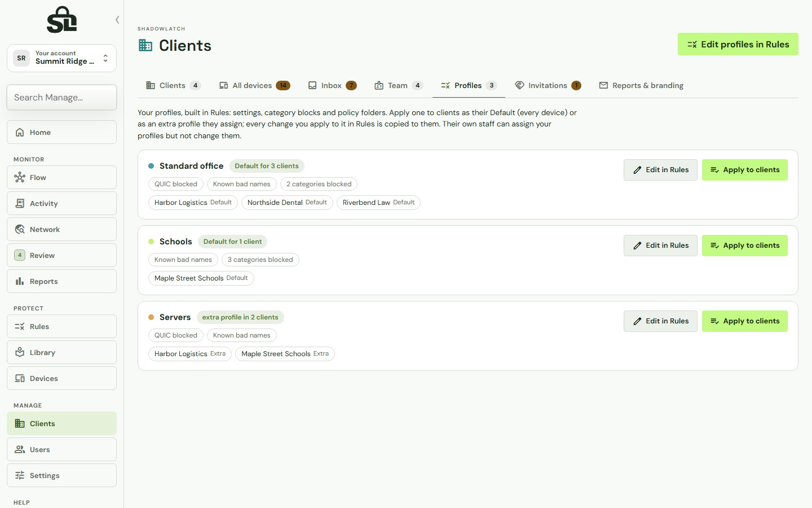The height and width of the screenshot is (508, 812).
Task: Open Devices in the sidebar
Action: [61, 378]
